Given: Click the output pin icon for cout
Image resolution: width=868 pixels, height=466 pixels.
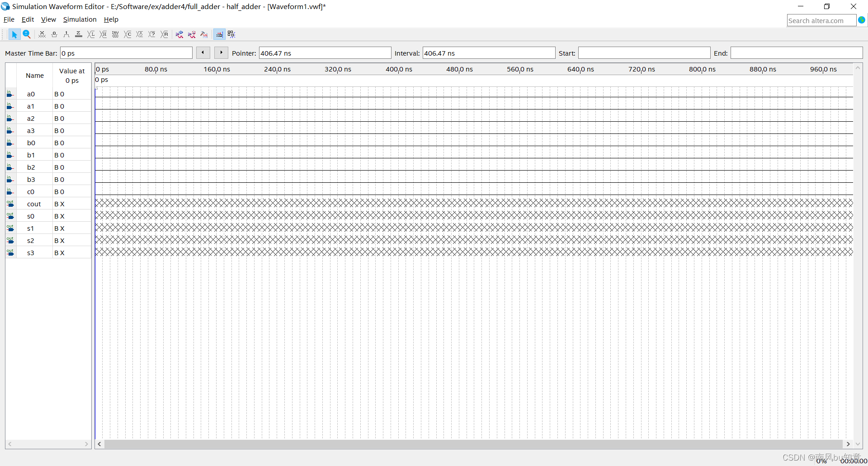Looking at the screenshot, I should [10, 204].
